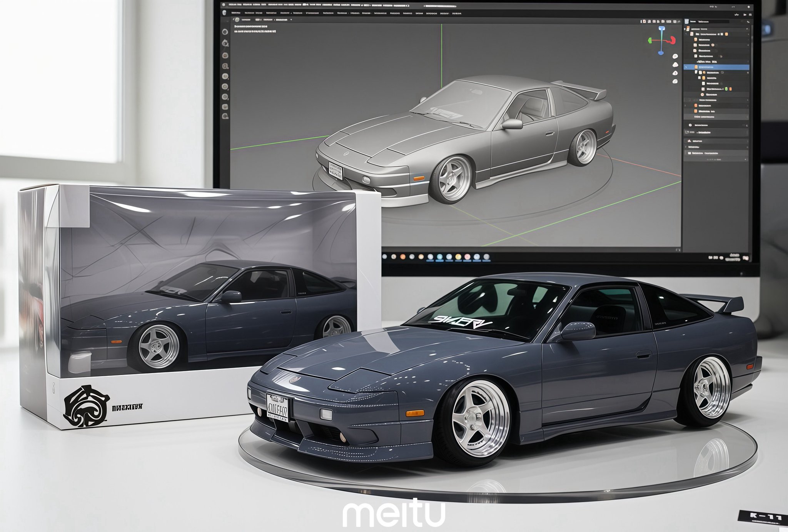Toggle the green indicator in the outliner row
The height and width of the screenshot is (532, 788).
tap(726, 89)
